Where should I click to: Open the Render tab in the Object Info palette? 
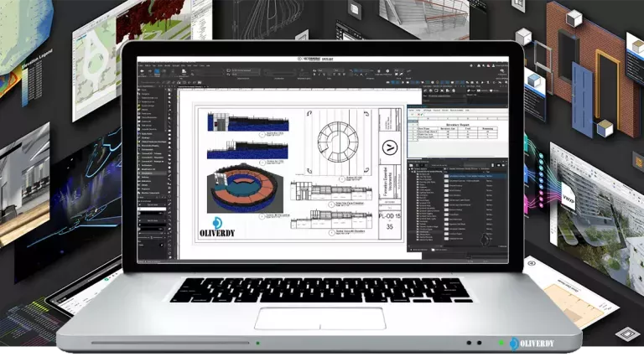pos(495,90)
